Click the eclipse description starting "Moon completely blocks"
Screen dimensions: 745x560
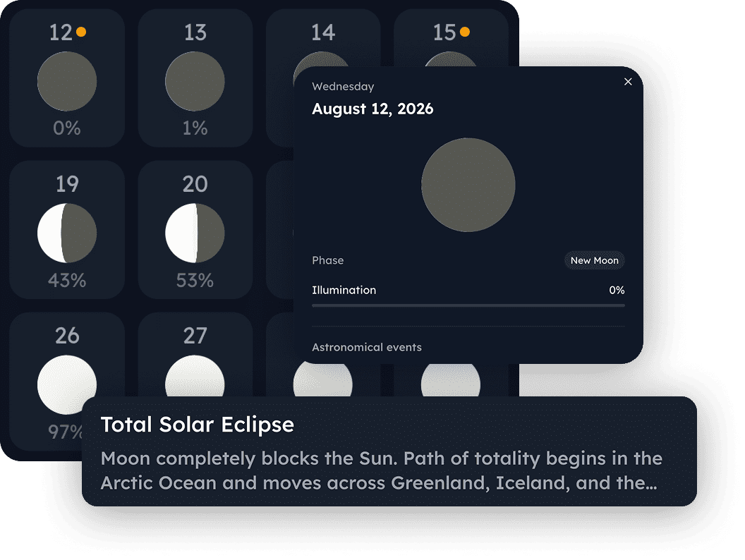click(x=382, y=470)
